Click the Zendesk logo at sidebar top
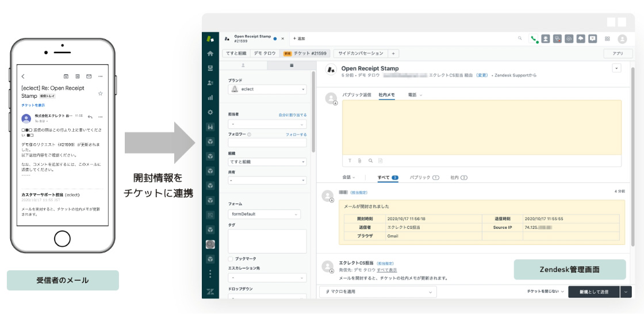Screen dimensions: 644x314 [210, 39]
